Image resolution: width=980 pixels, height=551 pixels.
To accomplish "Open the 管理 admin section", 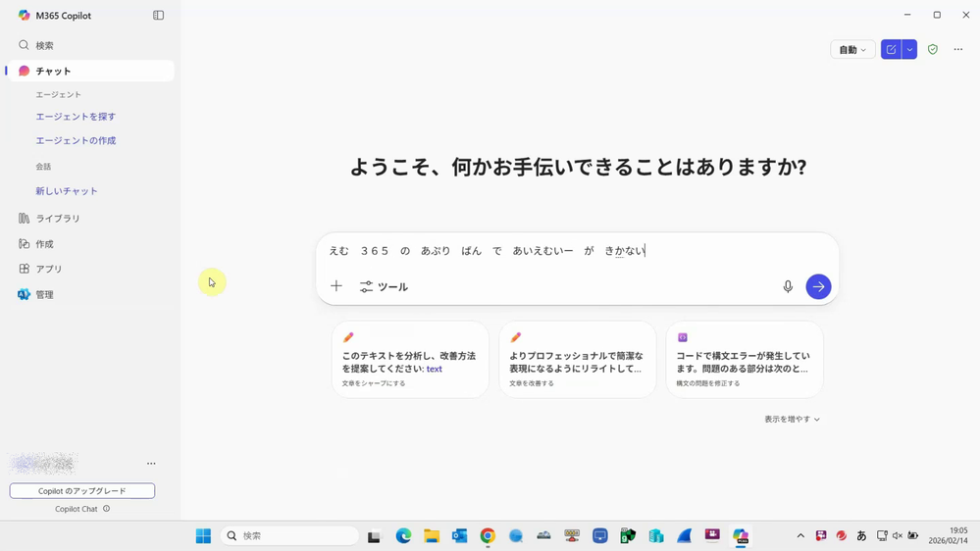I will pyautogui.click(x=90, y=294).
